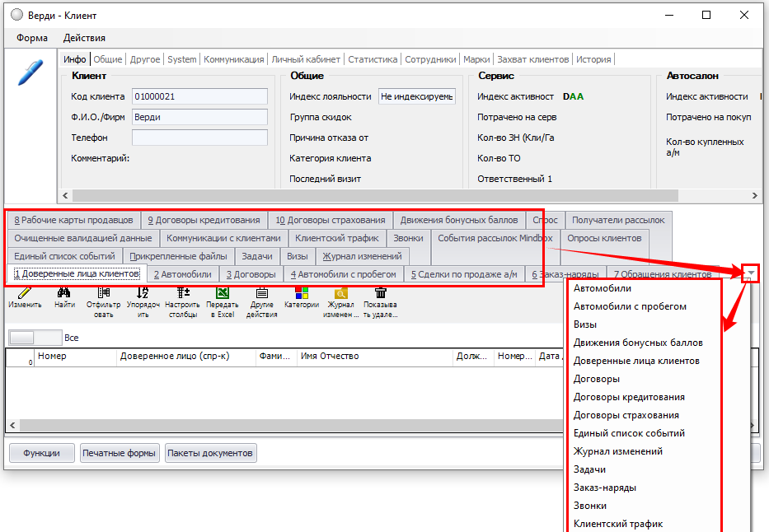
Task: Expand the tab list dropdown arrow
Action: click(x=750, y=274)
